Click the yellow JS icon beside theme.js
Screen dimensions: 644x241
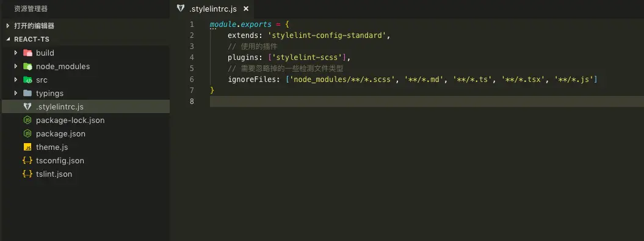pyautogui.click(x=27, y=147)
